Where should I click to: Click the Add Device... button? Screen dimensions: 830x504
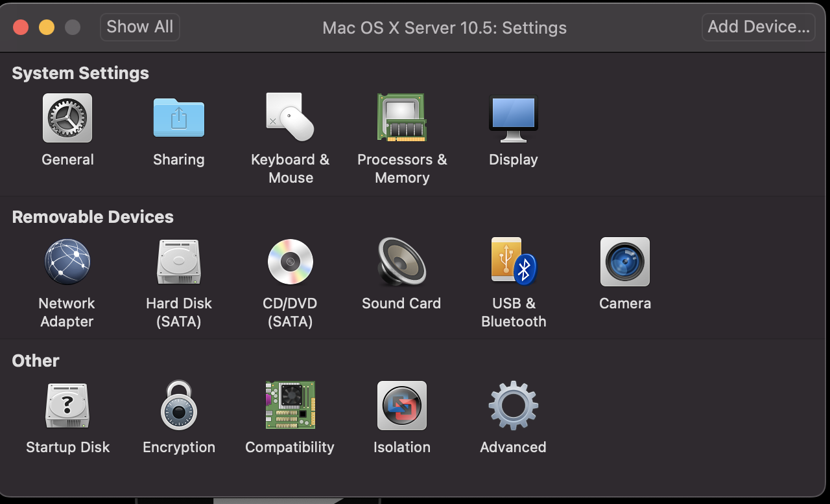[x=758, y=27]
